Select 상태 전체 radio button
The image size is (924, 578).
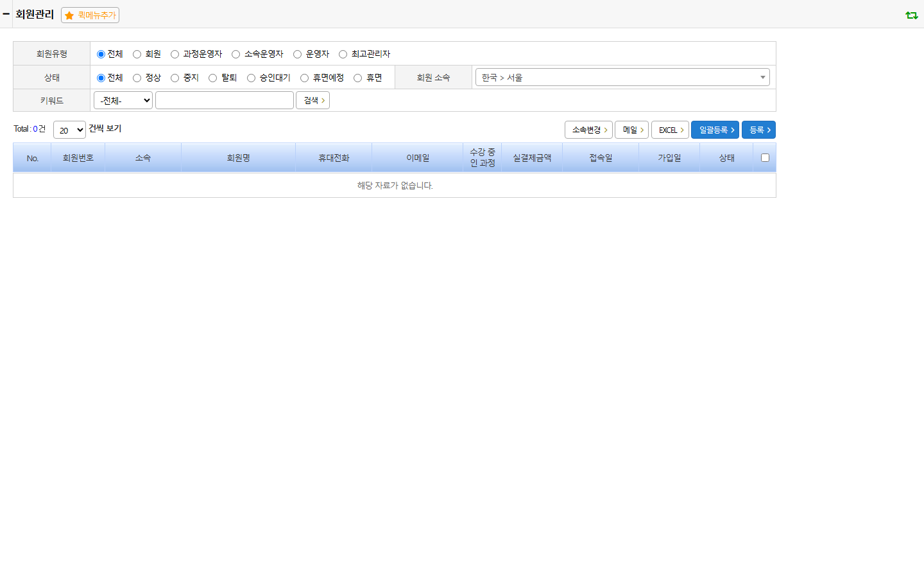pos(101,78)
